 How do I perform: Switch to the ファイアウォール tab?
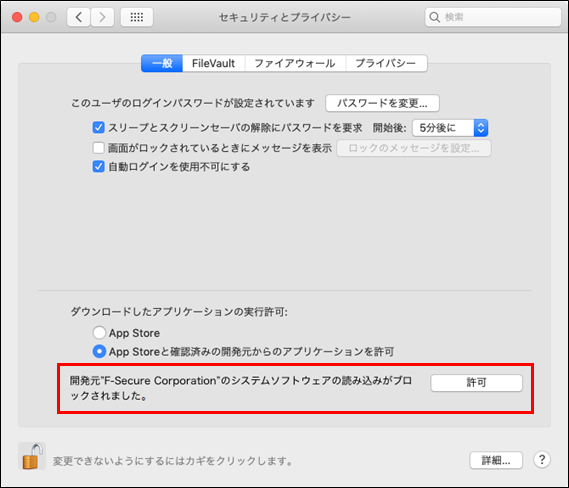pyautogui.click(x=295, y=63)
